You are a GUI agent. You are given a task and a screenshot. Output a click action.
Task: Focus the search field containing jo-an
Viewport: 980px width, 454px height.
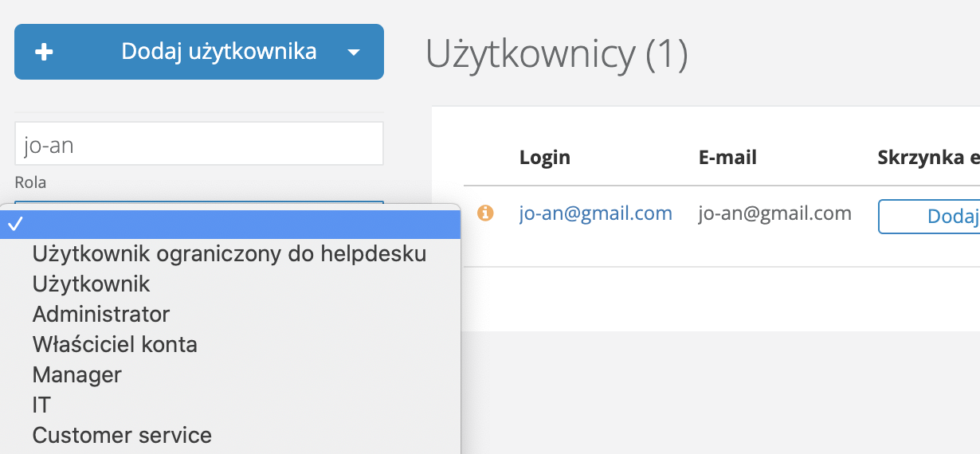(x=199, y=144)
